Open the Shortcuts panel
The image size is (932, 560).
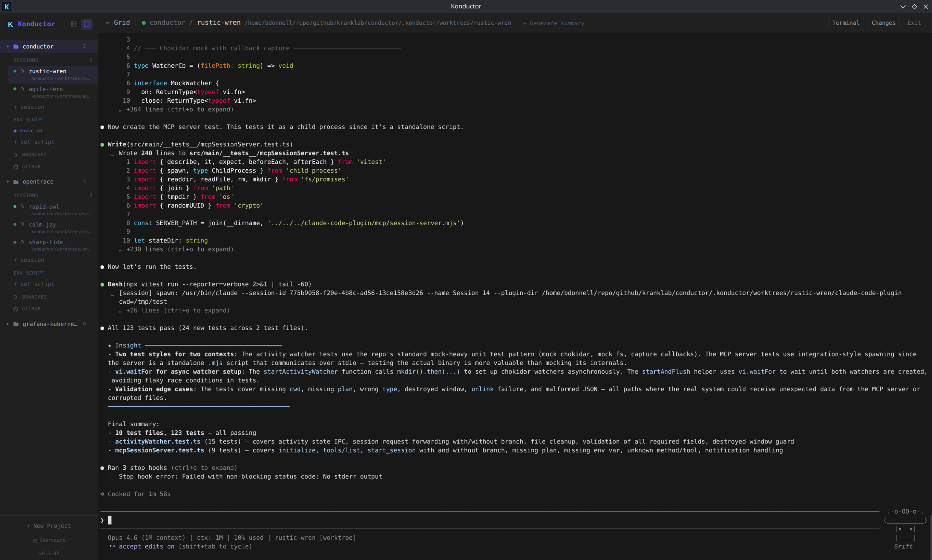pos(49,541)
